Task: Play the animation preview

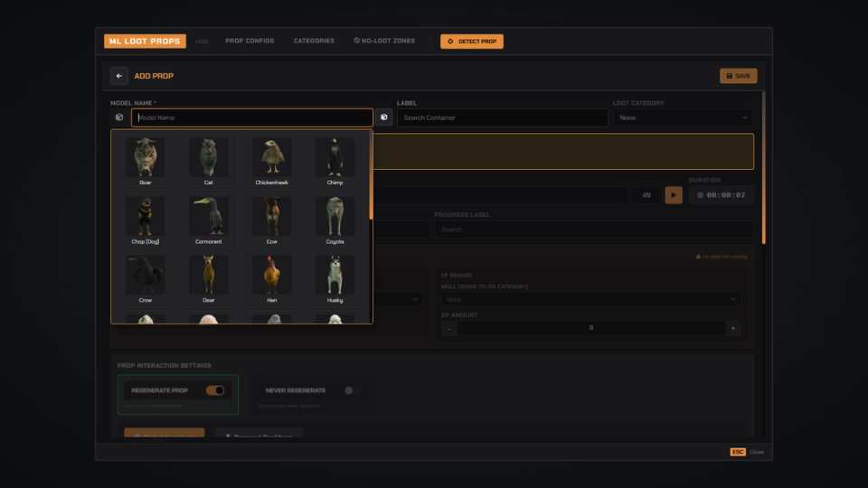Action: [x=673, y=195]
